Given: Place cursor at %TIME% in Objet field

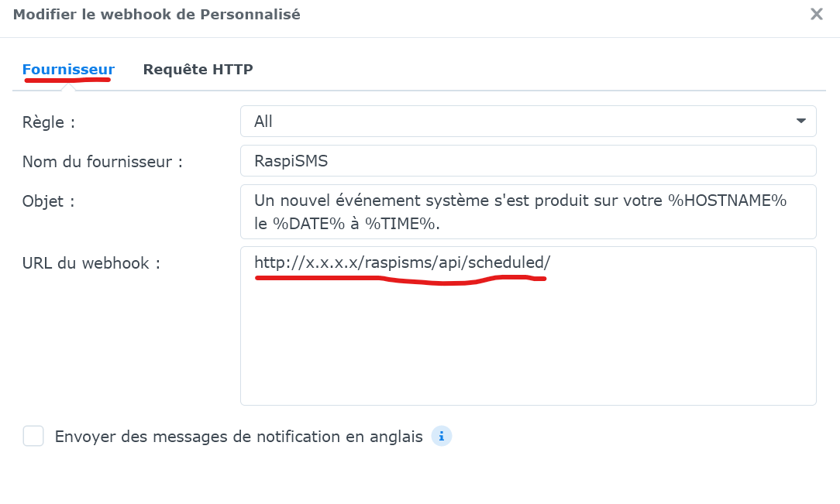Looking at the screenshot, I should pos(400,224).
